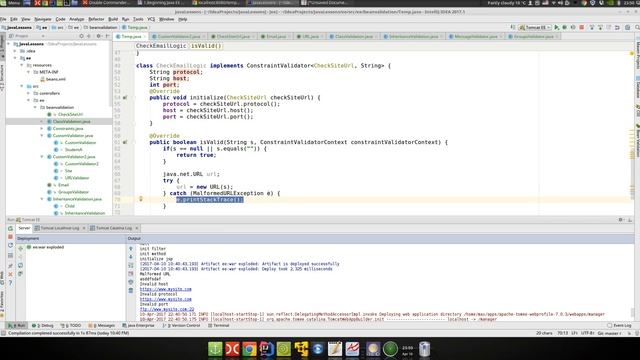Collapse the JavaLessons root node
The width and height of the screenshot is (640, 360).
(9, 44)
